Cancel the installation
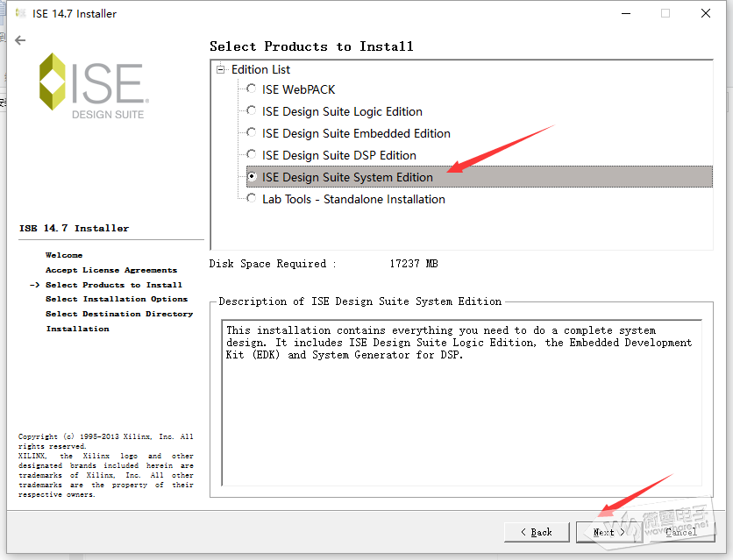The height and width of the screenshot is (560, 733). pos(681,532)
